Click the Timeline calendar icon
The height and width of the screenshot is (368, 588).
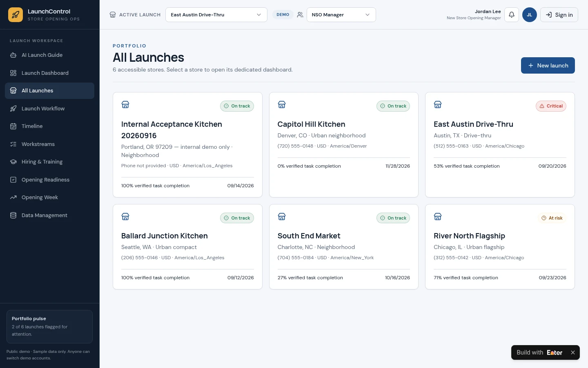tap(13, 126)
